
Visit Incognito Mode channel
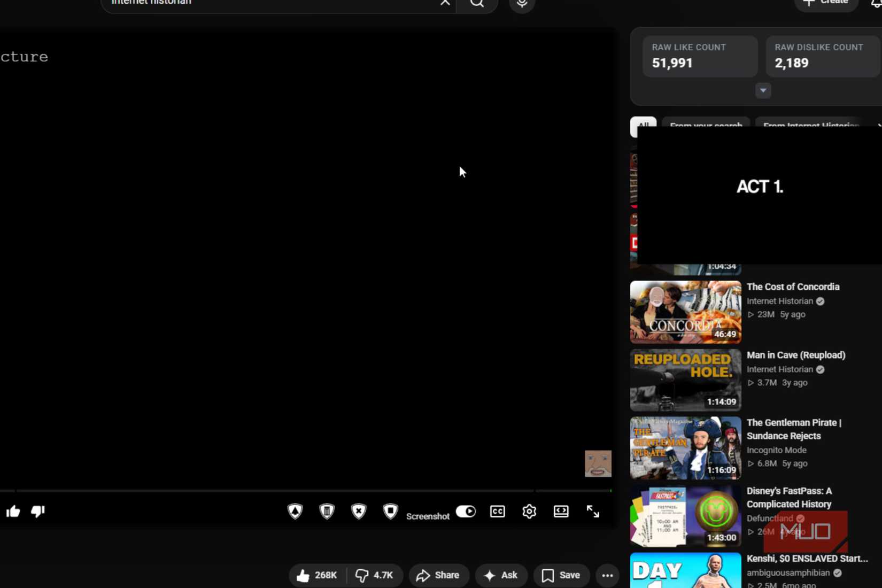(x=776, y=450)
